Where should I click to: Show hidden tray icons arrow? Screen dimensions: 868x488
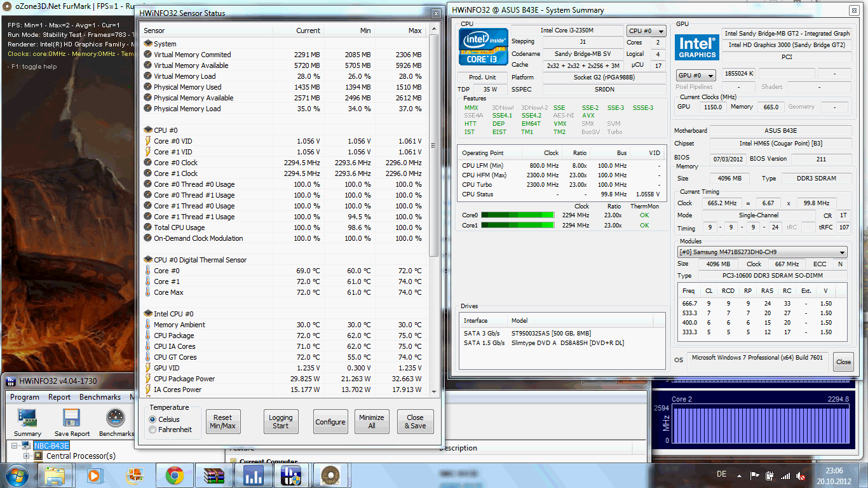tap(740, 475)
